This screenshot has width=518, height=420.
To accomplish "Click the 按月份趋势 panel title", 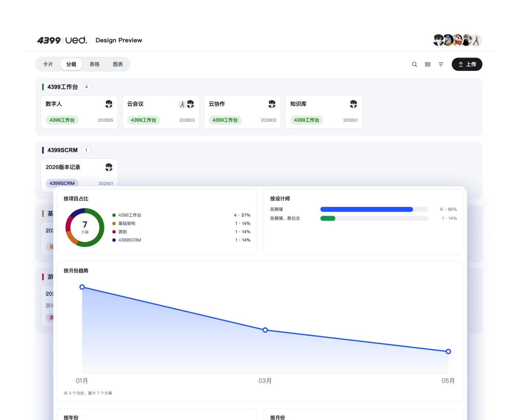I will tap(76, 271).
